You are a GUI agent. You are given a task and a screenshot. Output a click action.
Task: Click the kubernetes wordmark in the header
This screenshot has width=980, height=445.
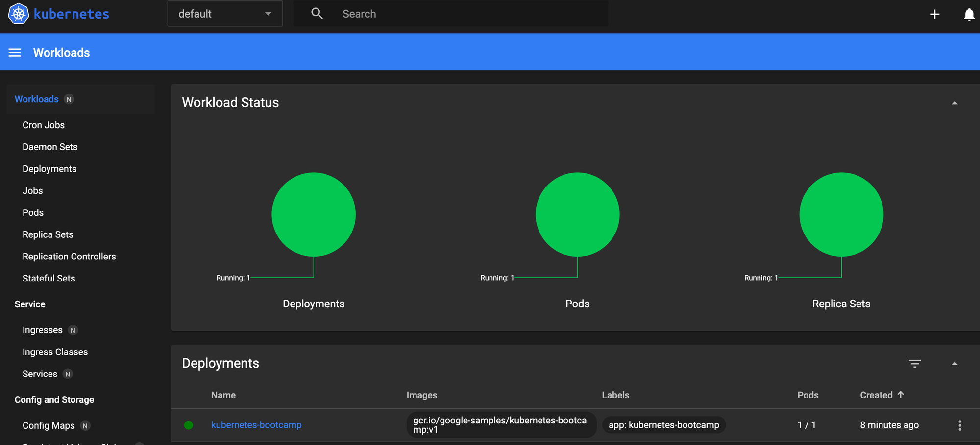click(72, 14)
